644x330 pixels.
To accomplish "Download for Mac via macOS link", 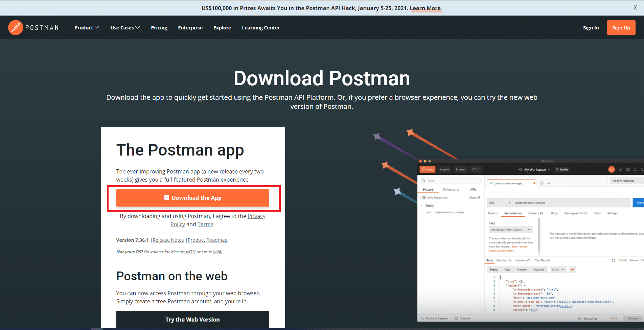I will pos(187,252).
